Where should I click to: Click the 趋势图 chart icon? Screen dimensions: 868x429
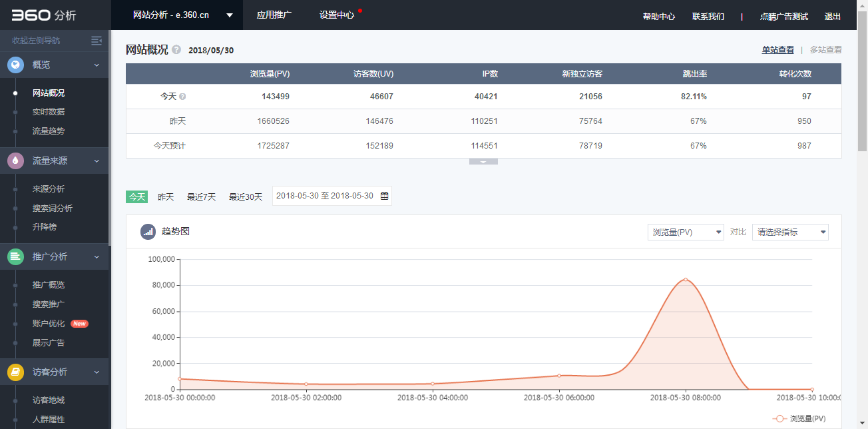coord(148,232)
